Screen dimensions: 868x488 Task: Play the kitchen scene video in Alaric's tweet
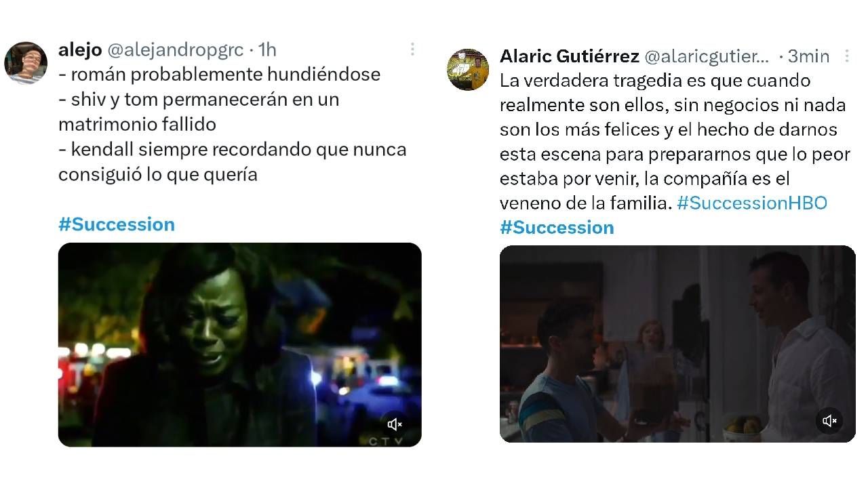(677, 344)
